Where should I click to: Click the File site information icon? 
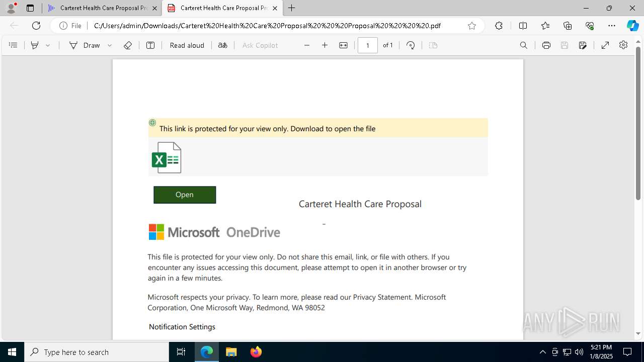click(70, 26)
